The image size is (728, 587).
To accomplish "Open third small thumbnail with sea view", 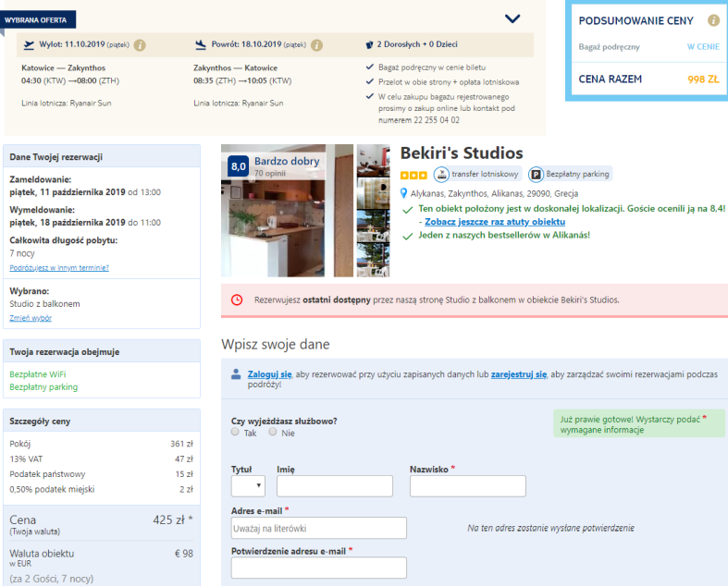I will [374, 226].
